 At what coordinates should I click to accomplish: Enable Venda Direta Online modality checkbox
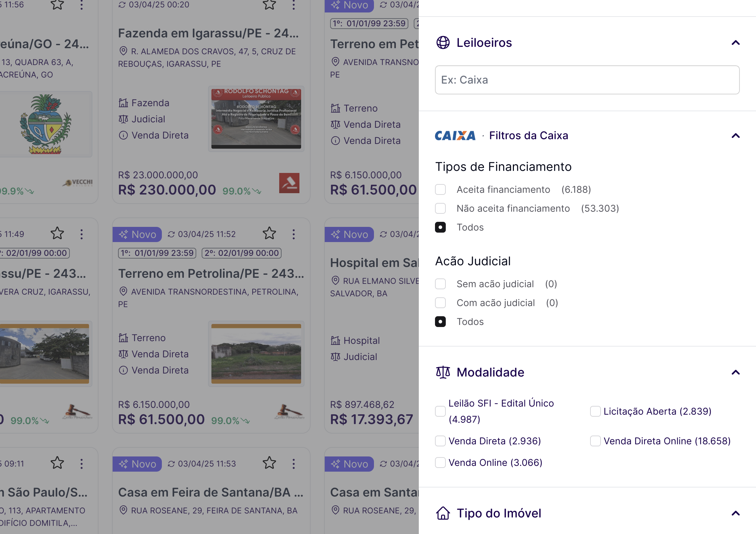(x=595, y=441)
